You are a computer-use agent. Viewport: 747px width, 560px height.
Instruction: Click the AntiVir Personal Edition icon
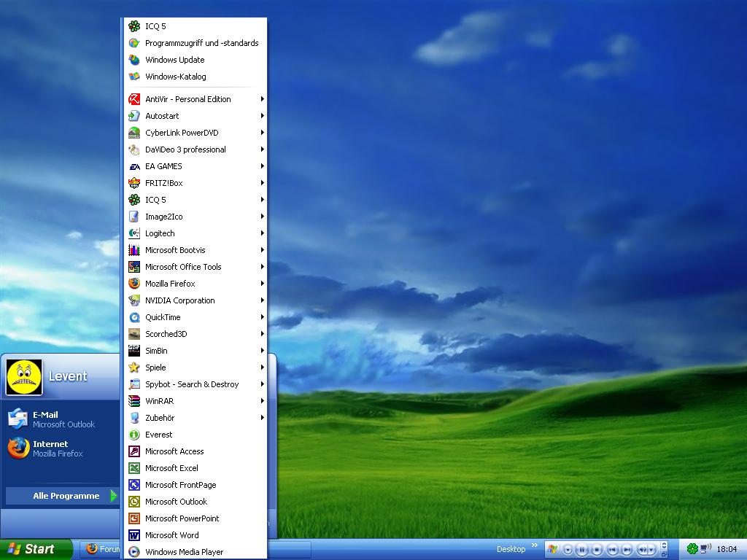[134, 99]
